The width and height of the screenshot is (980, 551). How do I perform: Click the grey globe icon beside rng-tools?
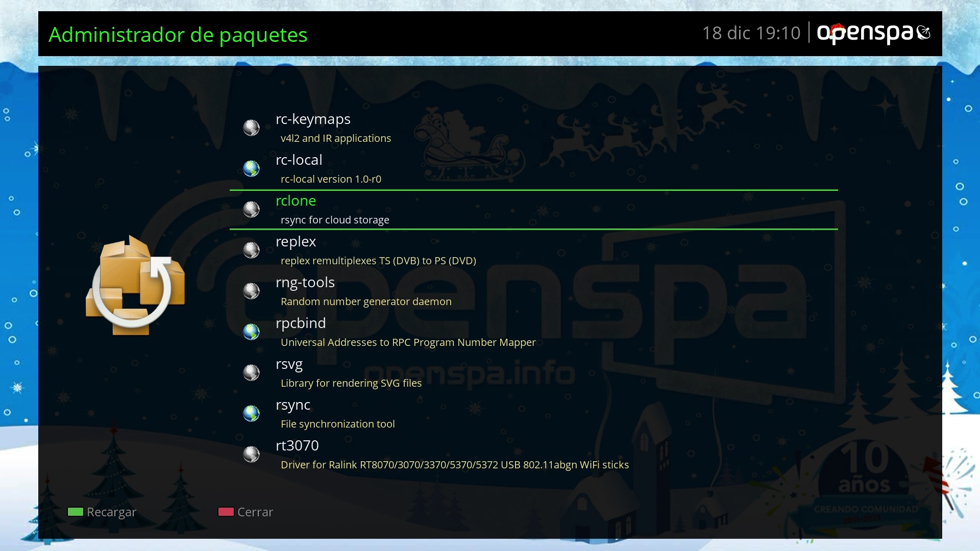[x=251, y=291]
